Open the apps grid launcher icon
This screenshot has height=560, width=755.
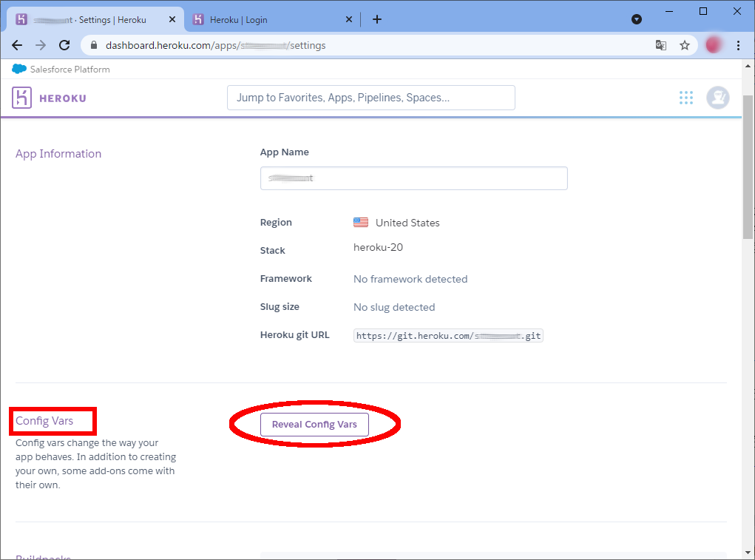tap(686, 98)
